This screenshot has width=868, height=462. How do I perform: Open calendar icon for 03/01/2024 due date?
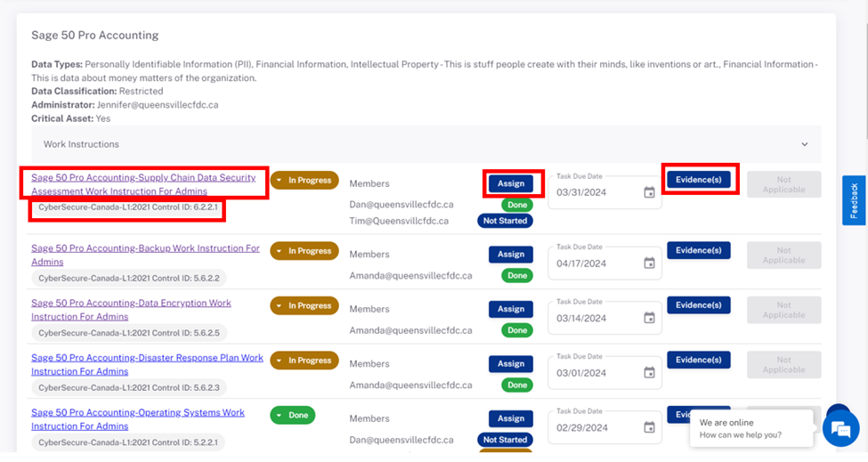click(649, 372)
